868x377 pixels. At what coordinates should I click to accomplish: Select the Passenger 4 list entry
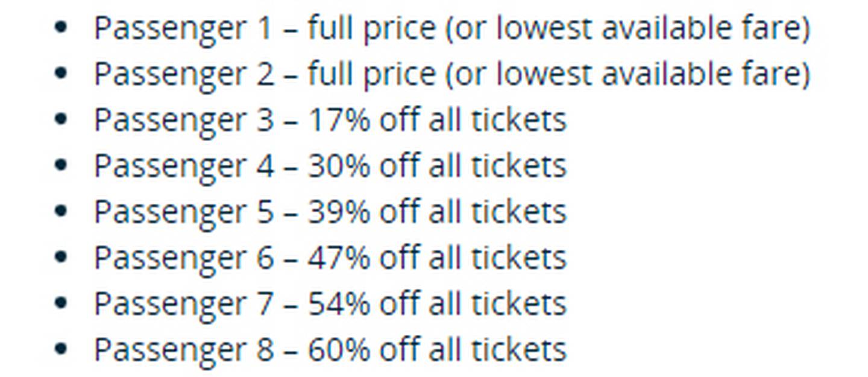pos(330,166)
